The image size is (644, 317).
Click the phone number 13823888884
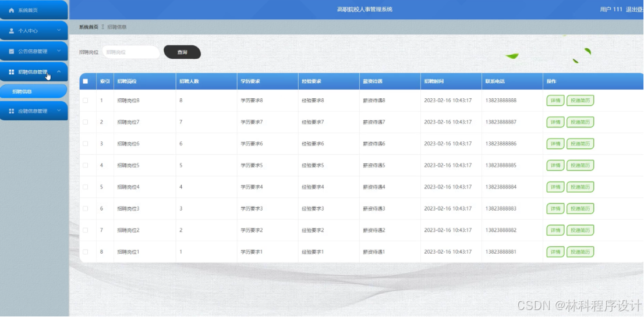click(501, 187)
